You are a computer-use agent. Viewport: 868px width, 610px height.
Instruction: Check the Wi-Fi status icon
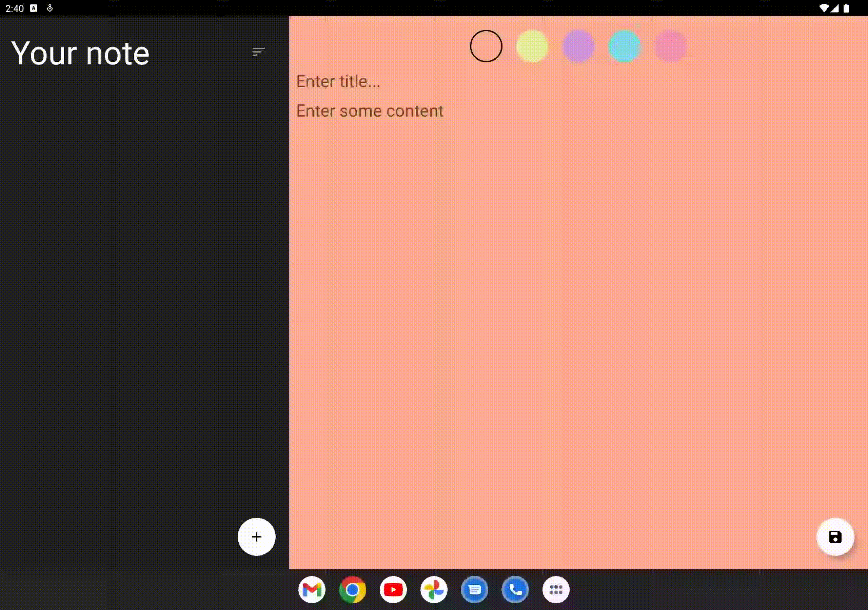tap(824, 8)
